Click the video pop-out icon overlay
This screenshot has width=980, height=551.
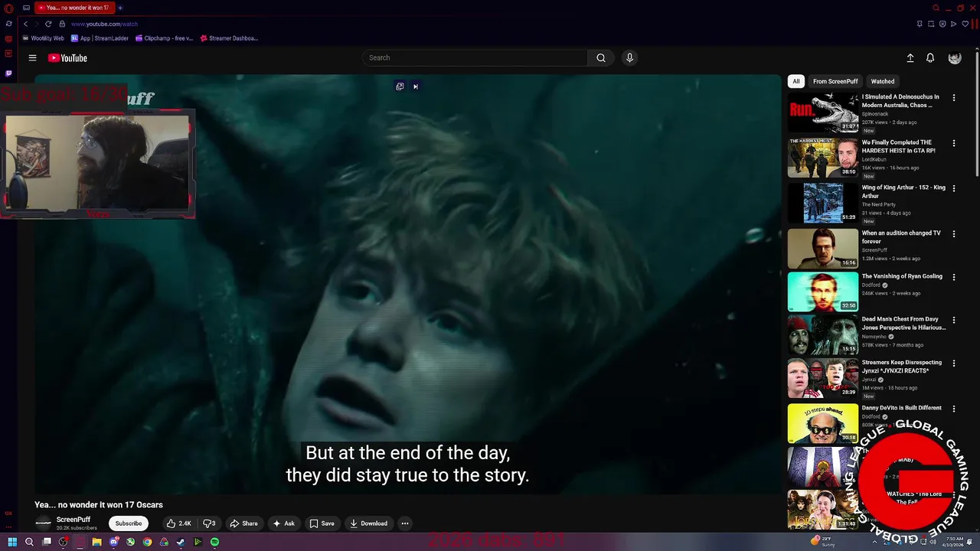[400, 86]
